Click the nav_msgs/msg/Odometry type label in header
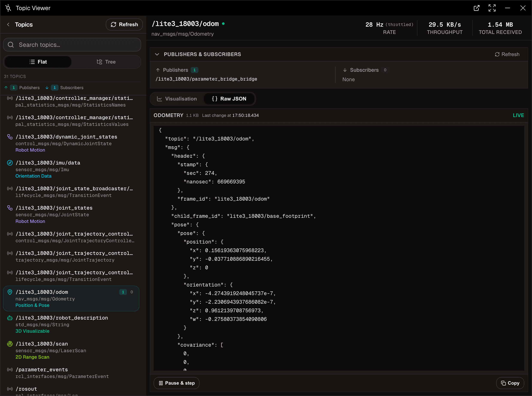The height and width of the screenshot is (396, 532). (x=183, y=34)
